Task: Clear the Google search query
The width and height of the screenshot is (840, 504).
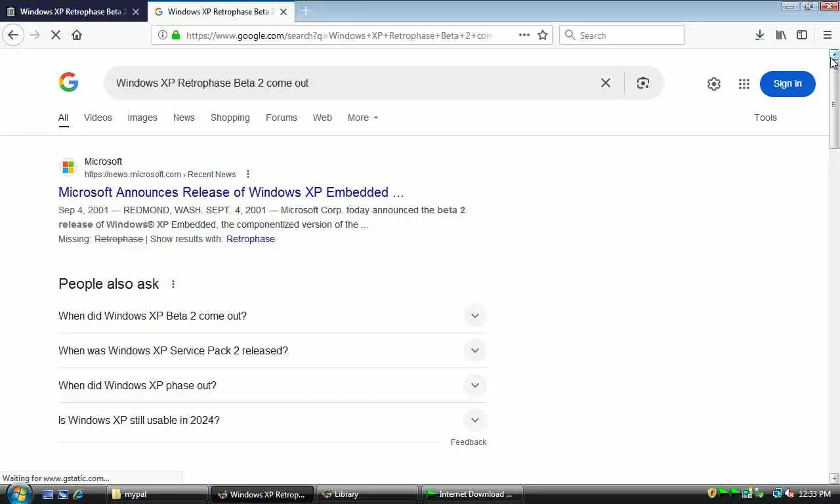Action: coord(606,83)
